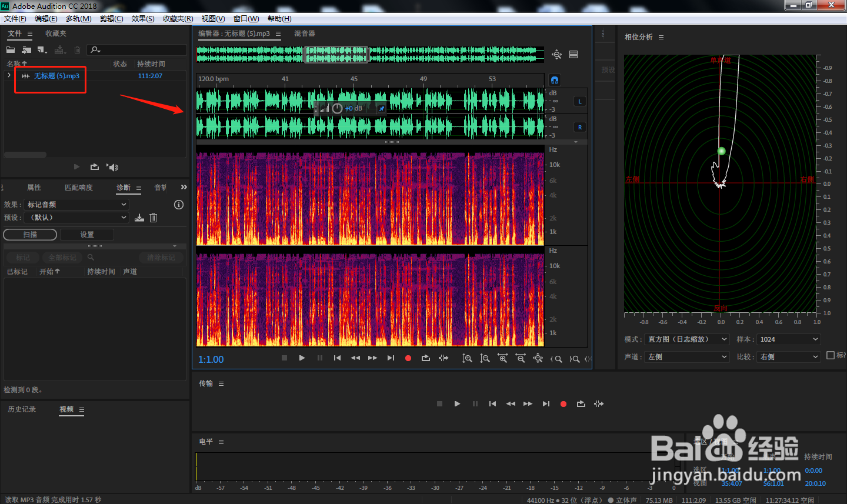Click Rewind in the editor transport
The width and height of the screenshot is (847, 504).
(355, 358)
